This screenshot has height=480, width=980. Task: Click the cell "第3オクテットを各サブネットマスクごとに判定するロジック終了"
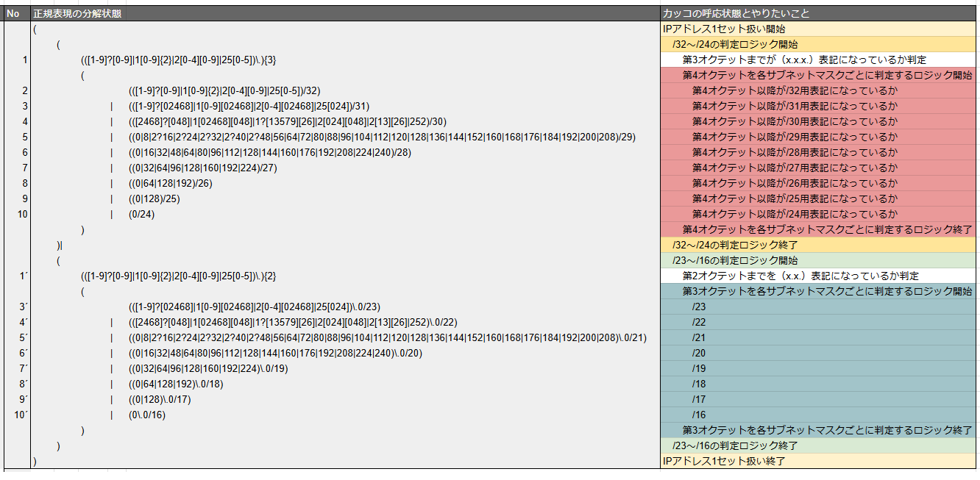819,431
